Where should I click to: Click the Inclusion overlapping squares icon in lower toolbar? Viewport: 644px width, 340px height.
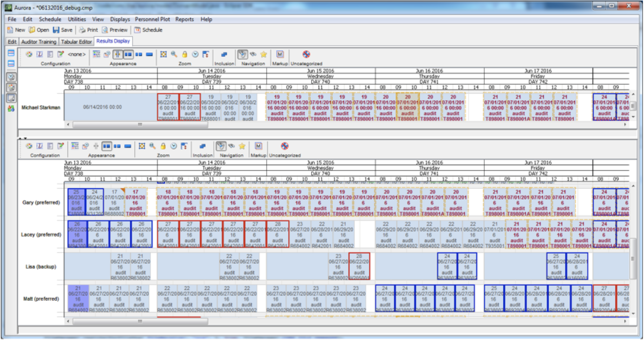tap(203, 146)
